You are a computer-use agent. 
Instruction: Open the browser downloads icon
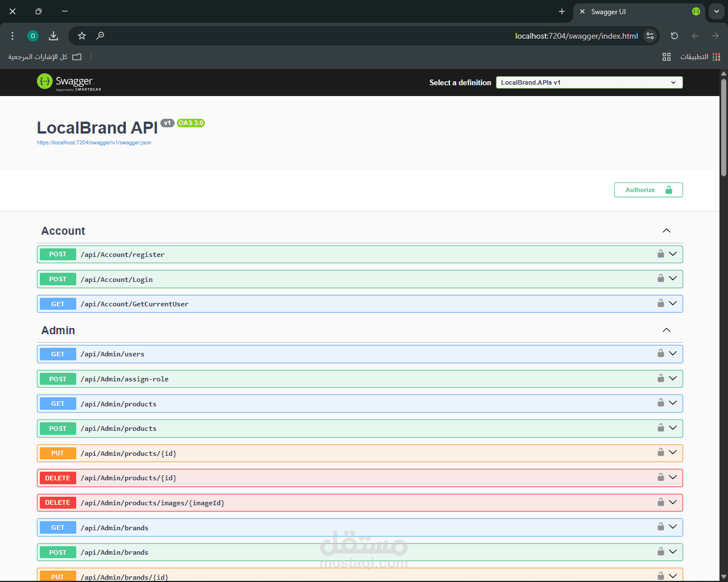pos(53,36)
